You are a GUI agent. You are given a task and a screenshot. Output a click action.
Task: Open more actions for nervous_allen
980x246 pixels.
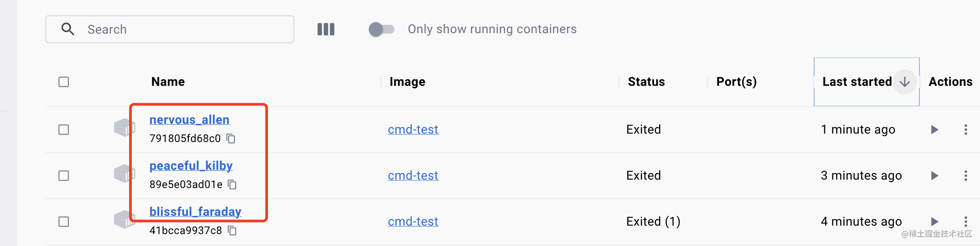pyautogui.click(x=966, y=130)
